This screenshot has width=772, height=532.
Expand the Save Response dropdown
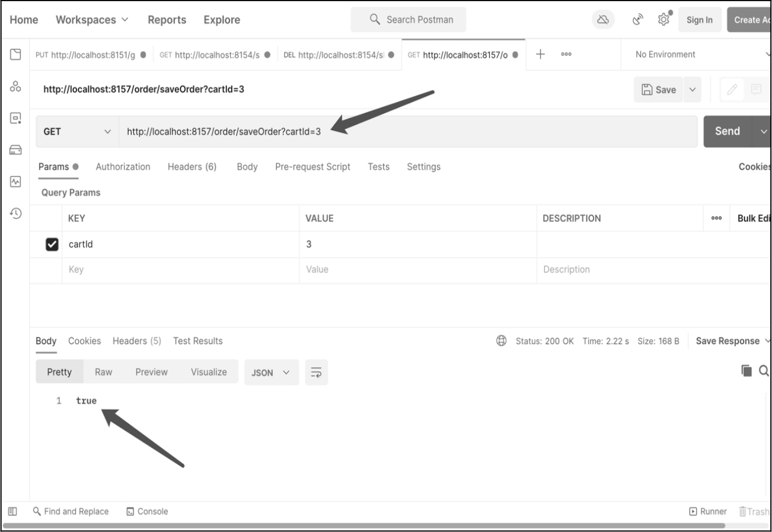coord(733,341)
